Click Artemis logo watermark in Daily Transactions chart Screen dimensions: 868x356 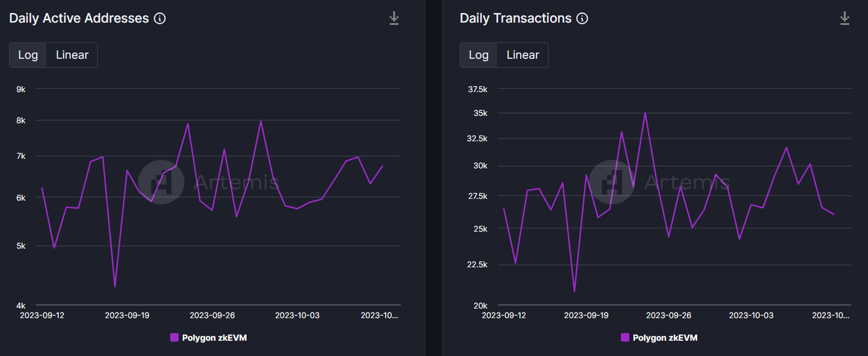[612, 182]
